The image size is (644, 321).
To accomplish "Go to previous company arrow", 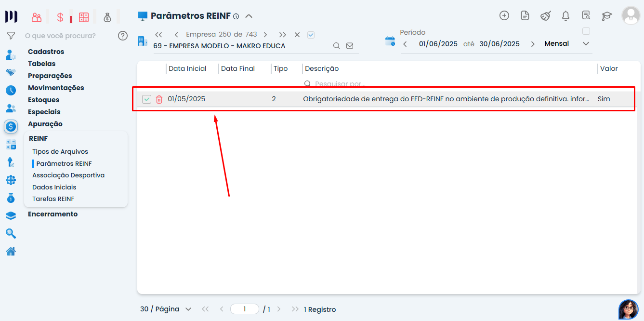I will [176, 35].
